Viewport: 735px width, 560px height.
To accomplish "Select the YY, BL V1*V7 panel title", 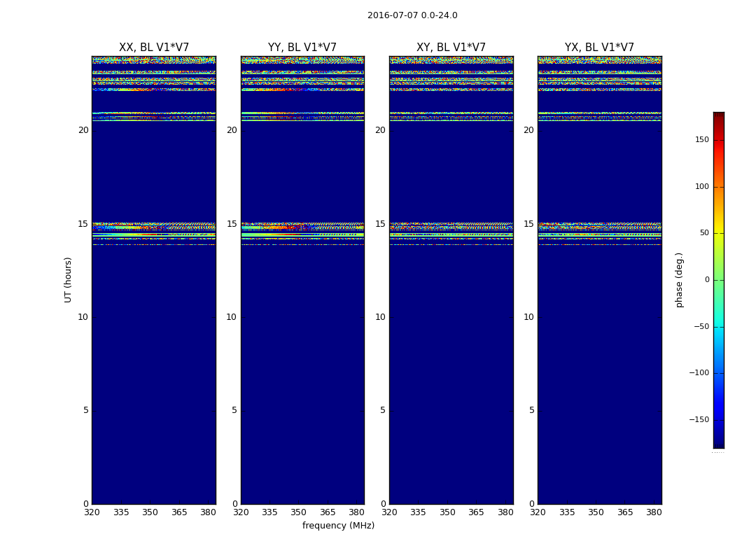I will click(302, 48).
